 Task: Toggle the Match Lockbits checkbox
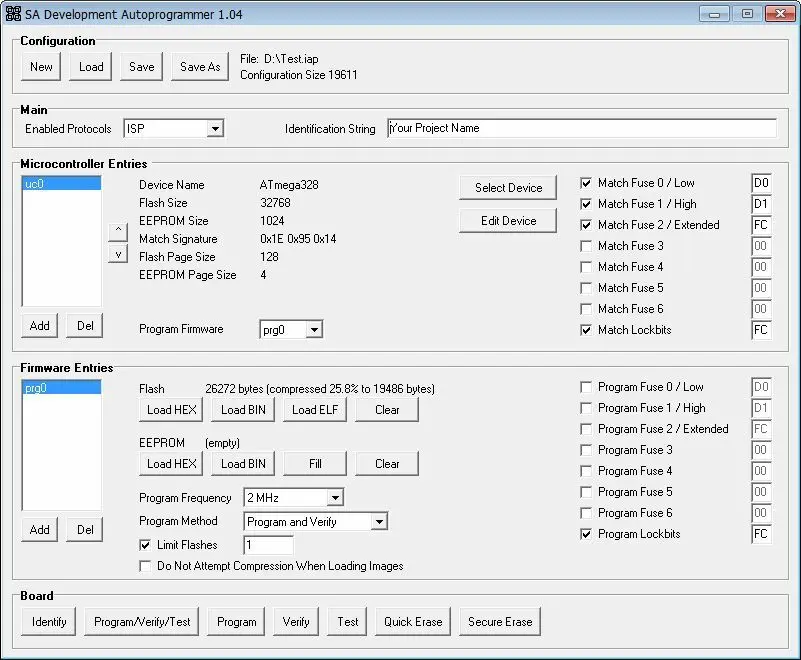(x=586, y=330)
